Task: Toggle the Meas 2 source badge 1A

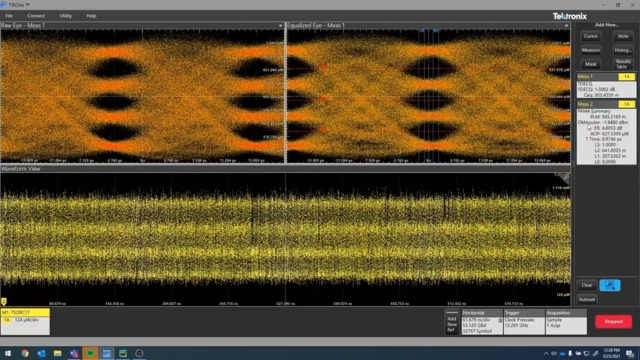Action: click(627, 104)
